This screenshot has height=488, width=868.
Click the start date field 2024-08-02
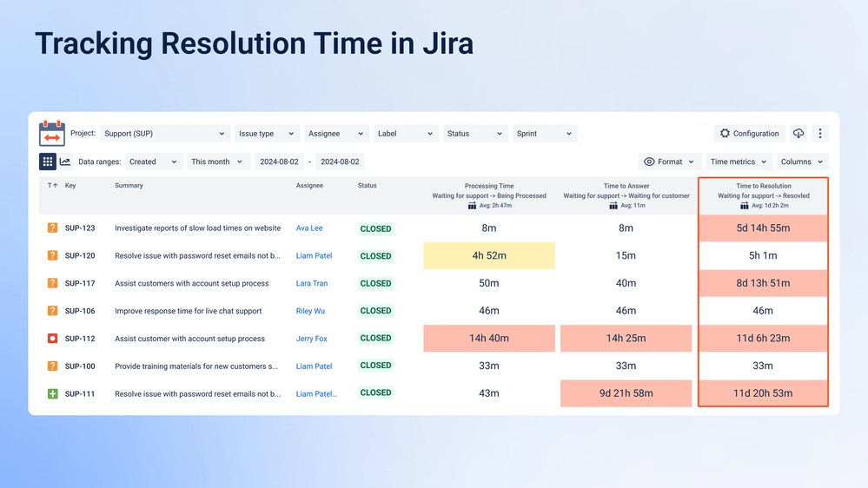279,162
